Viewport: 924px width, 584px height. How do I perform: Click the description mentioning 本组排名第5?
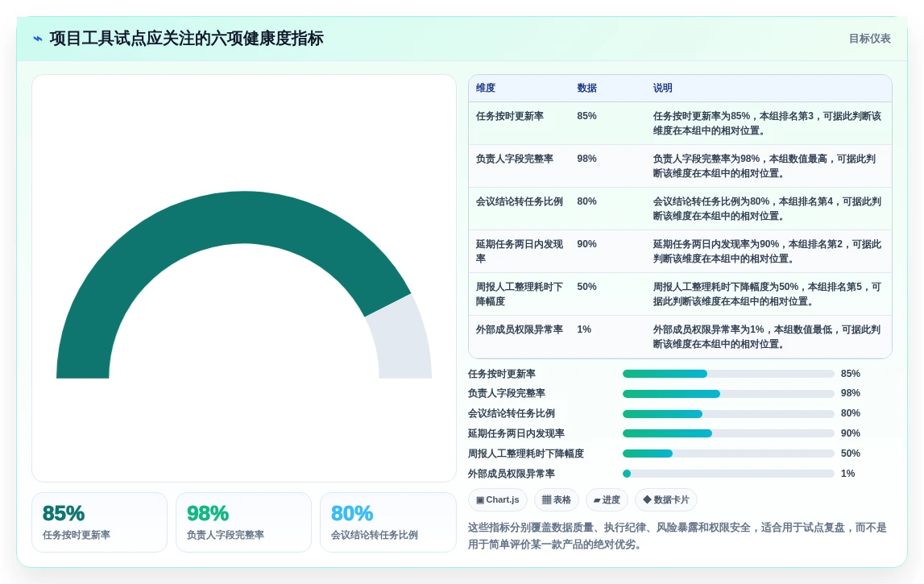(x=767, y=294)
